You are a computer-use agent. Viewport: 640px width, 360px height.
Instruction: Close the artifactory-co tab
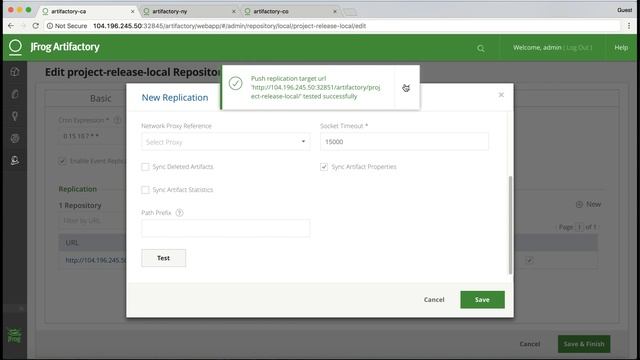click(335, 11)
